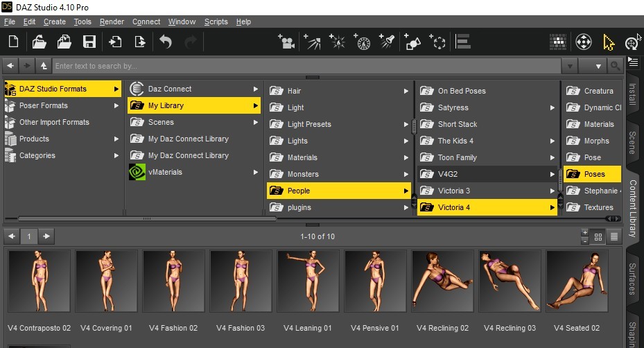Create a new camera with the camera icon

tap(286, 42)
